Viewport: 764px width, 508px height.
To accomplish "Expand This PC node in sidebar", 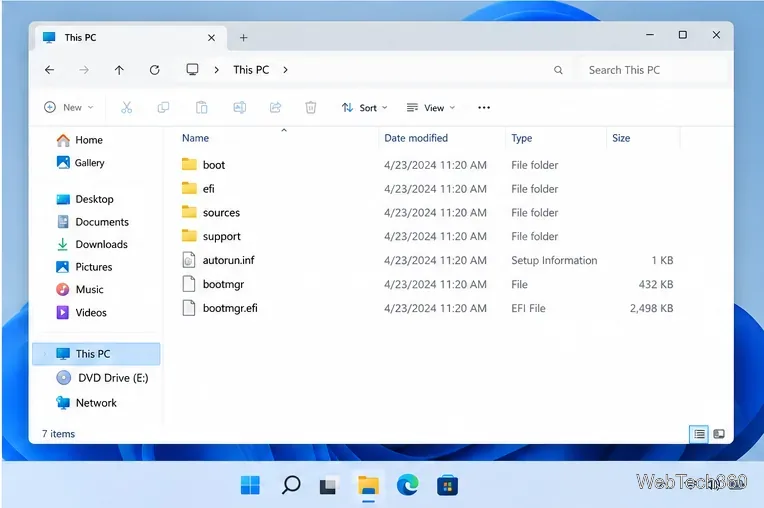I will pyautogui.click(x=45, y=354).
